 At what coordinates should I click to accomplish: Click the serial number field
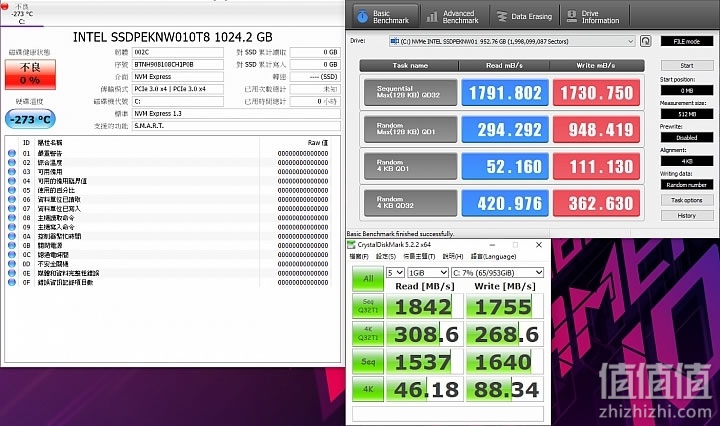(178, 65)
